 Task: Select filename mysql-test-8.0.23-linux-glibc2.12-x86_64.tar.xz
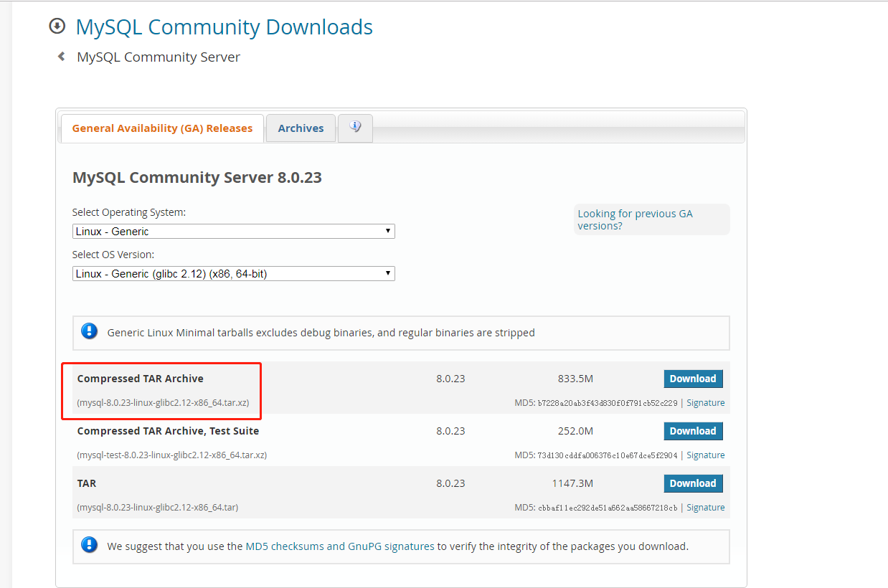click(x=172, y=455)
